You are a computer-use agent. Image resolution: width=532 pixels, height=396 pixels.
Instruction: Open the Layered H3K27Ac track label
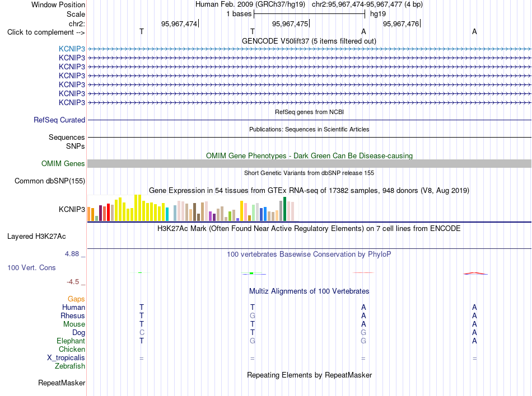click(x=36, y=237)
